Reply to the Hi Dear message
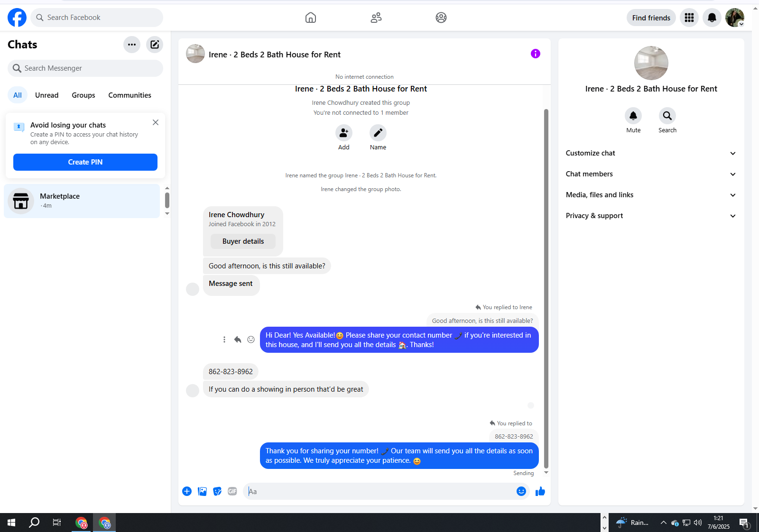Viewport: 759px width, 532px height. tap(238, 339)
